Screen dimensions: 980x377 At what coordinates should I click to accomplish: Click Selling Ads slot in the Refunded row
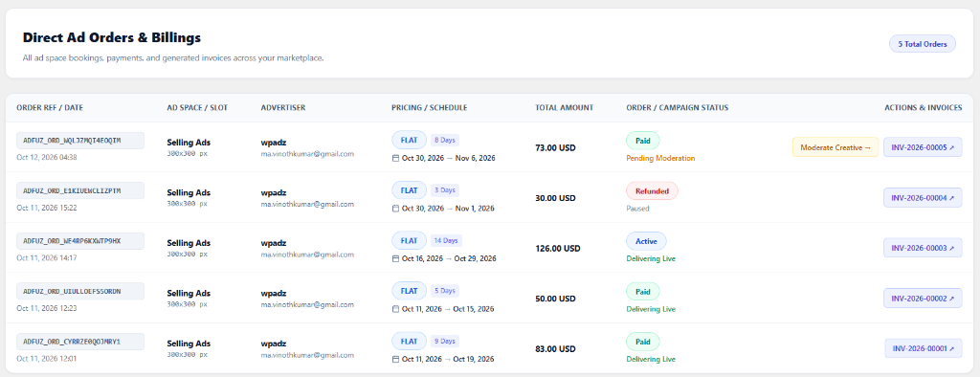tap(189, 192)
